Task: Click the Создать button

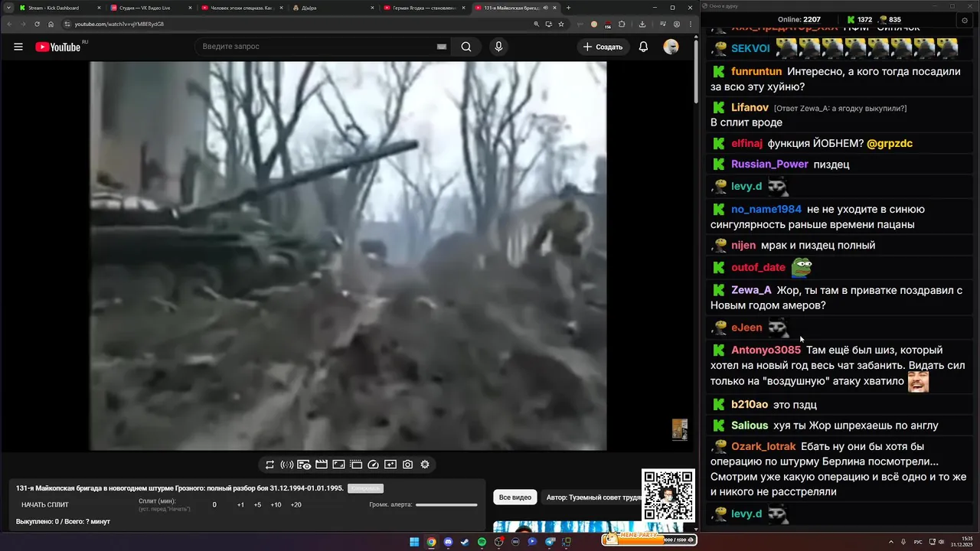Action: (x=603, y=47)
